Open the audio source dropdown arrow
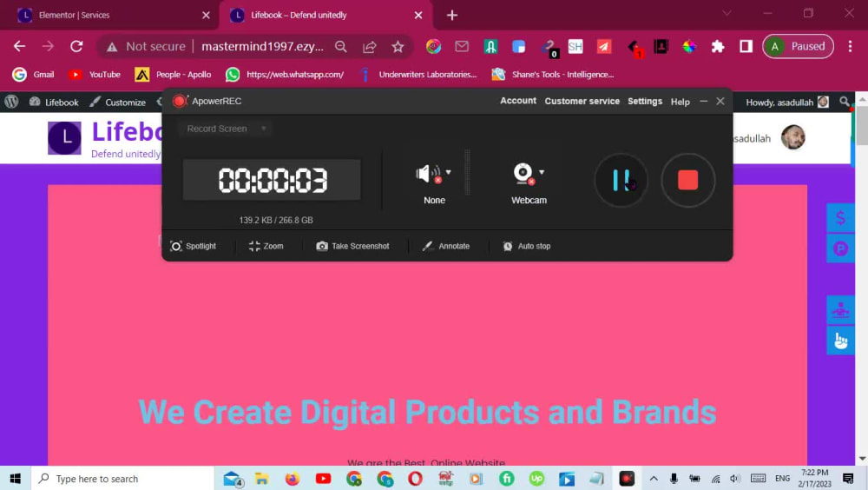The height and width of the screenshot is (490, 868). click(x=449, y=172)
